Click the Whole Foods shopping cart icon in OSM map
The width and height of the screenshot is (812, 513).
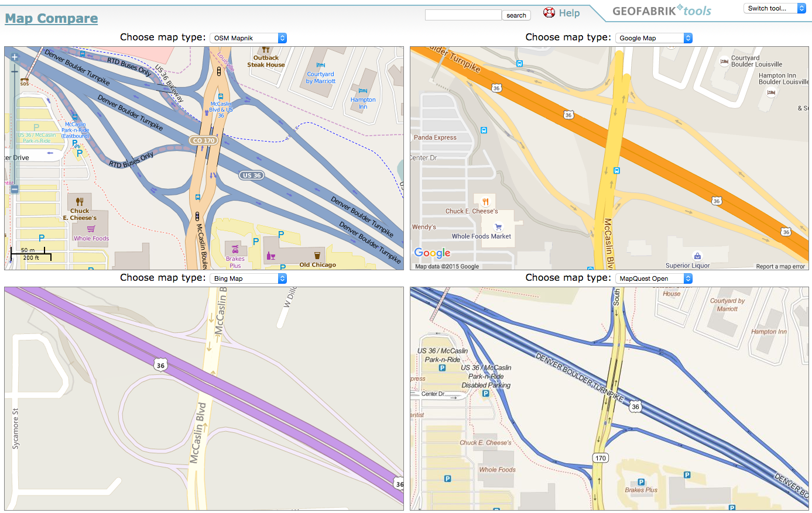tap(91, 229)
